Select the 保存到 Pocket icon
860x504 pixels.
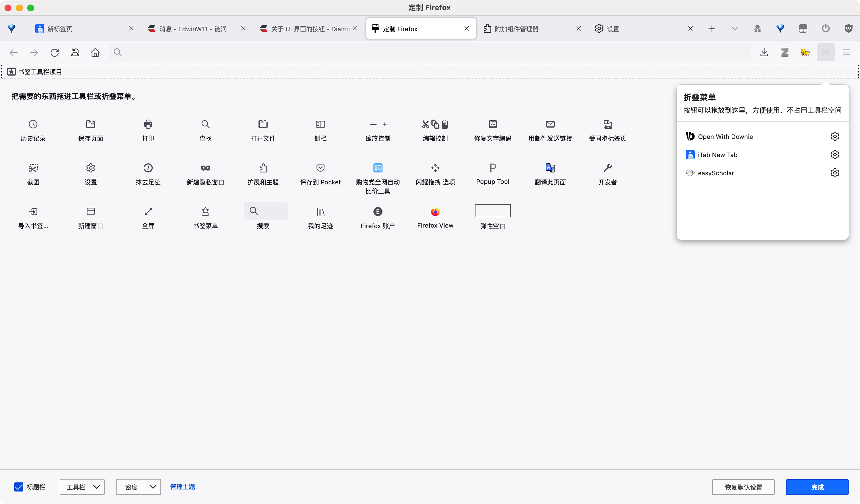pos(320,173)
